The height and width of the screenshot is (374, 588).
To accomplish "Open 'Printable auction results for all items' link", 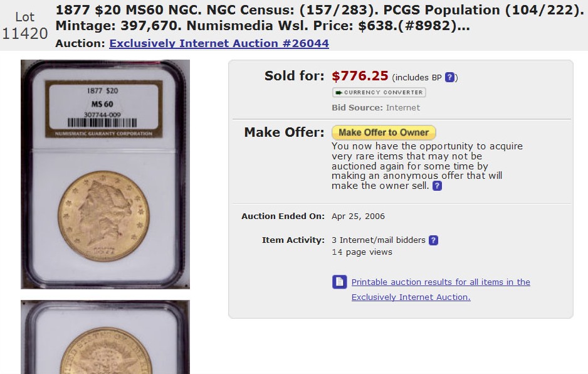I will (x=441, y=282).
